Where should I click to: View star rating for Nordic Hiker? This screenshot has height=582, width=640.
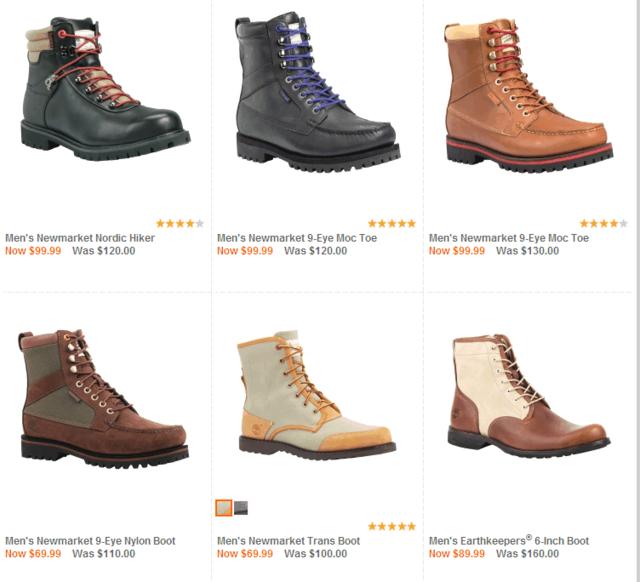(x=180, y=223)
